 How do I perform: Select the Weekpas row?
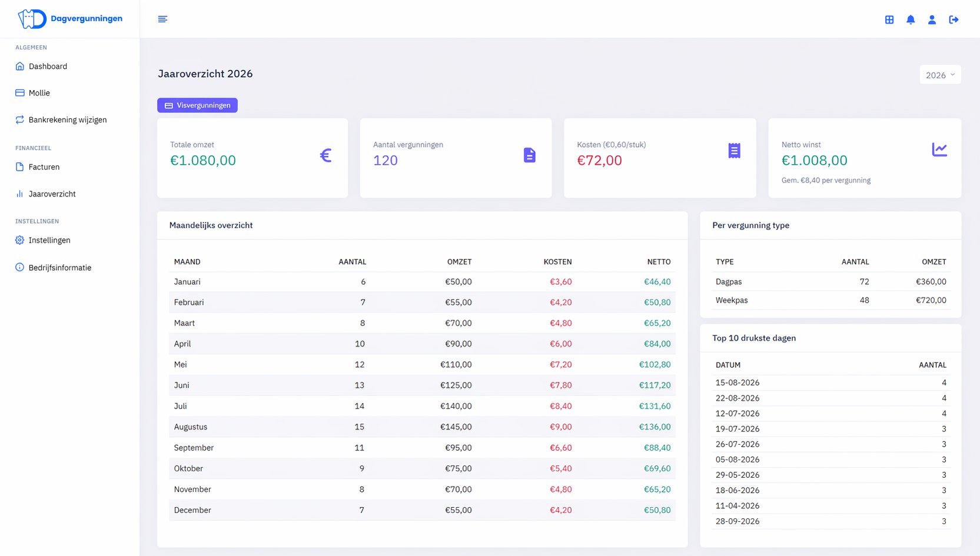tap(831, 300)
